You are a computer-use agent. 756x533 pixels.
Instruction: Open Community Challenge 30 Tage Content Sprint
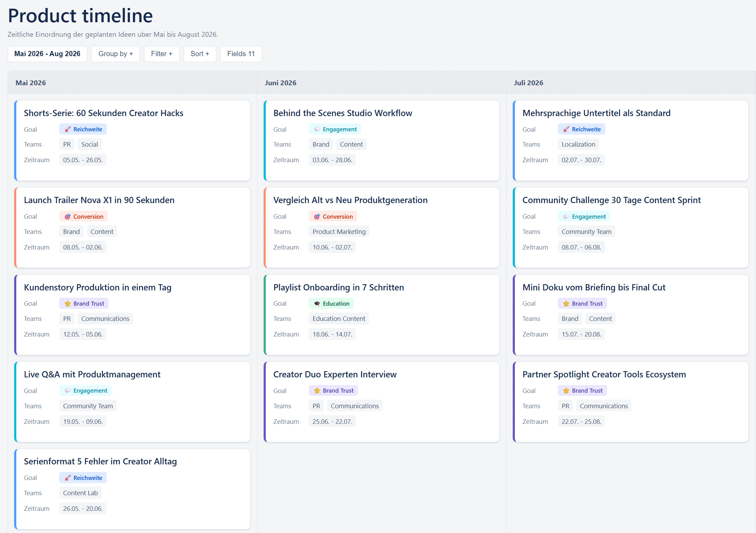point(611,200)
